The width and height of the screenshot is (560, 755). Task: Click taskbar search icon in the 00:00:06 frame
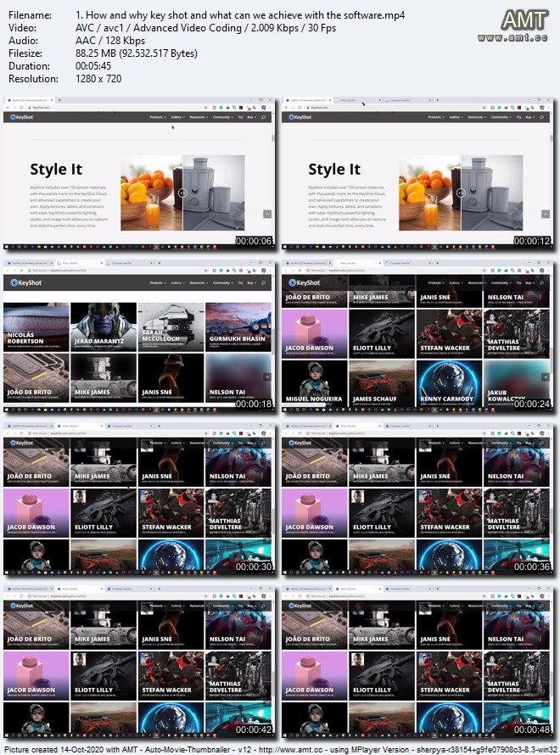[x=14, y=247]
